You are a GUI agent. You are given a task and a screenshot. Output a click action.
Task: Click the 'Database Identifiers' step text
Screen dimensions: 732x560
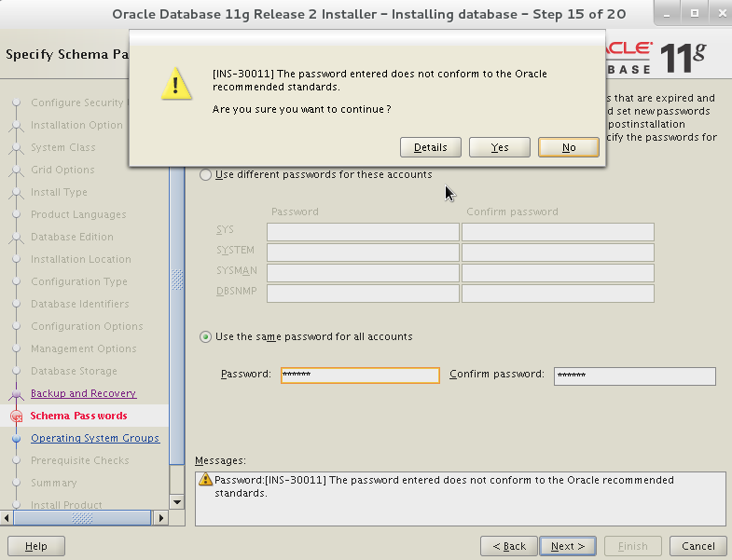(x=80, y=305)
